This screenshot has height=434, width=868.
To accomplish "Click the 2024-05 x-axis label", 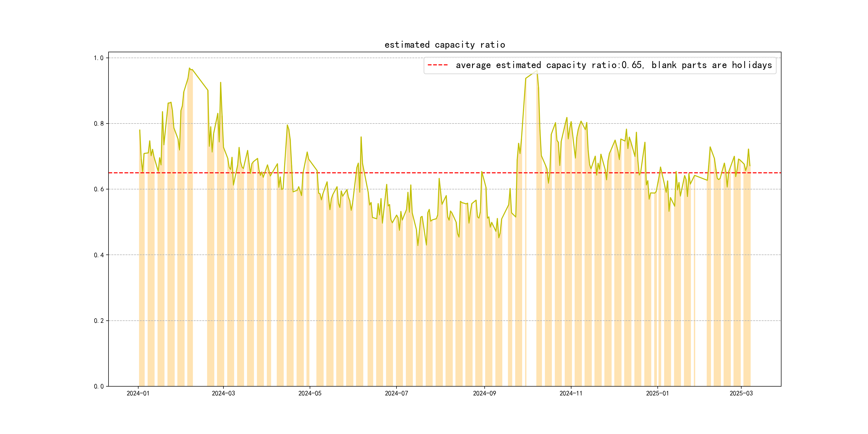I will pos(310,394).
